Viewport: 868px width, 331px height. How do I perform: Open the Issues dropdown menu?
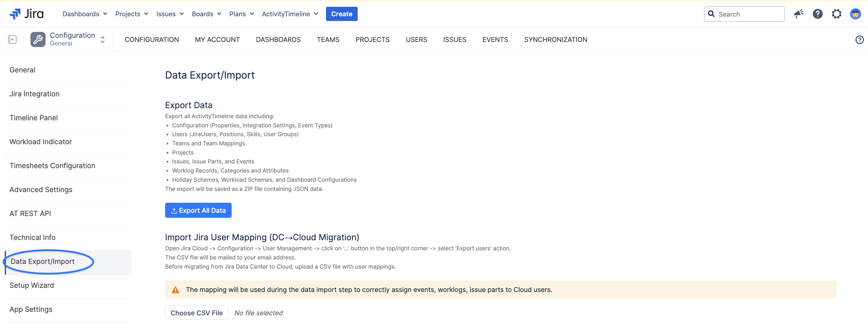(x=170, y=14)
